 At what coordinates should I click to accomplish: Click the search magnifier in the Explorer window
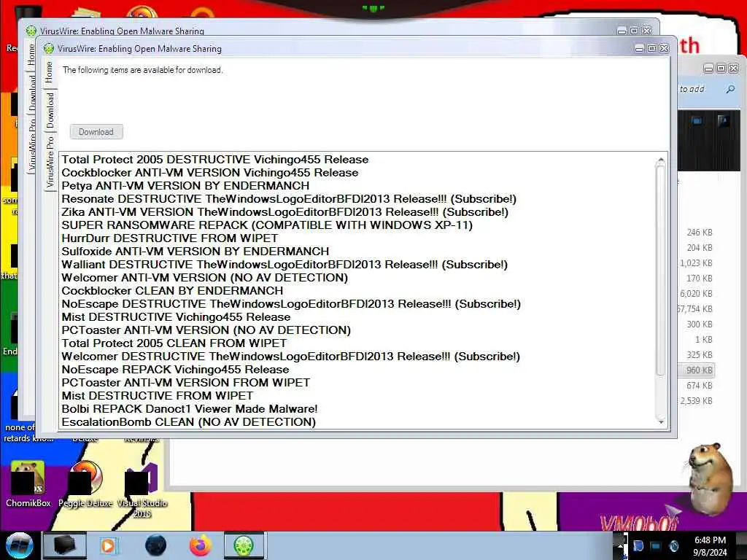pyautogui.click(x=730, y=89)
